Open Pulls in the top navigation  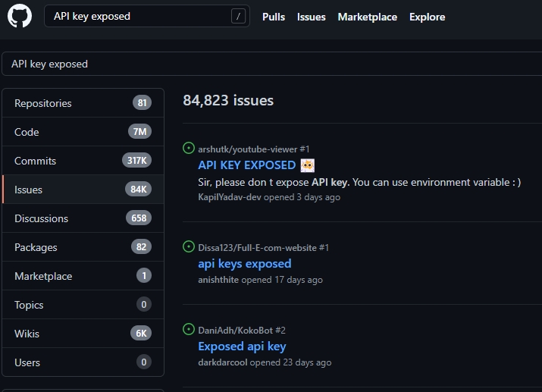[x=274, y=17]
